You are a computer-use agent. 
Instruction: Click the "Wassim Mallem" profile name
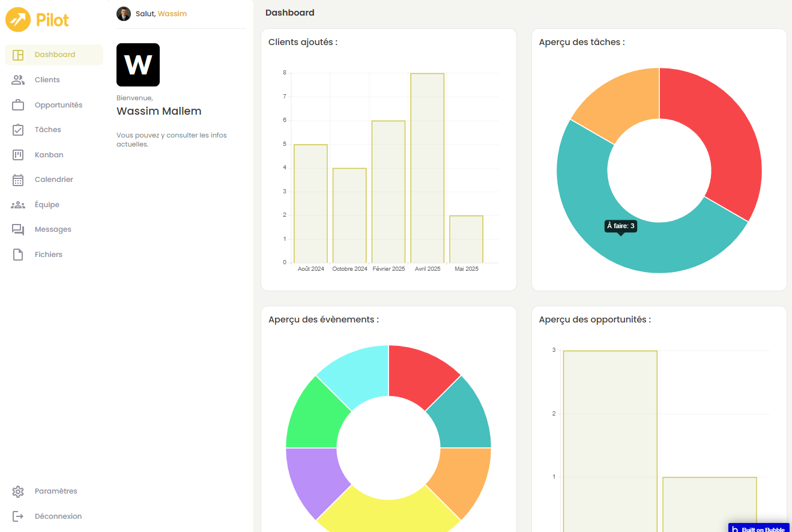159,111
